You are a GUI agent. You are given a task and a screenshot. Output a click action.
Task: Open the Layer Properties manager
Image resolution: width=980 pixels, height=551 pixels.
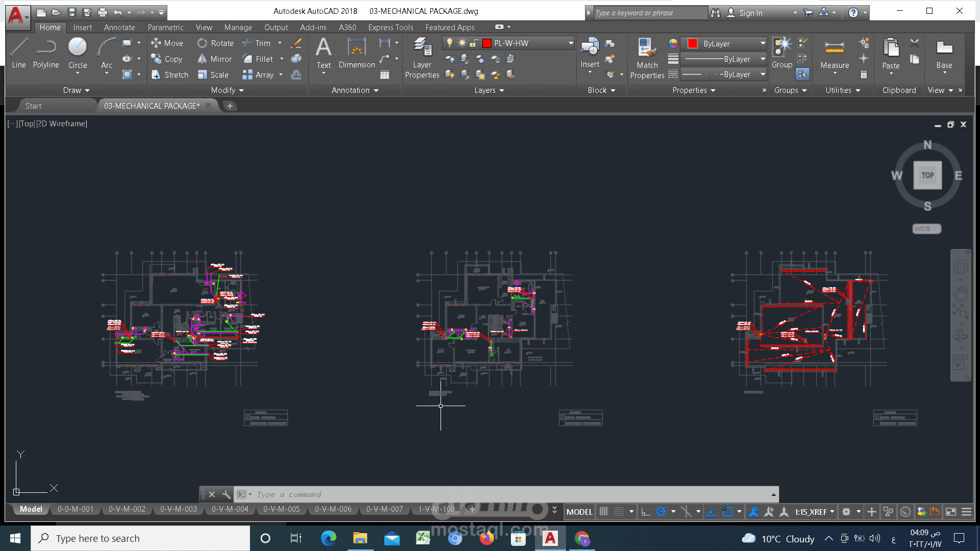click(422, 58)
